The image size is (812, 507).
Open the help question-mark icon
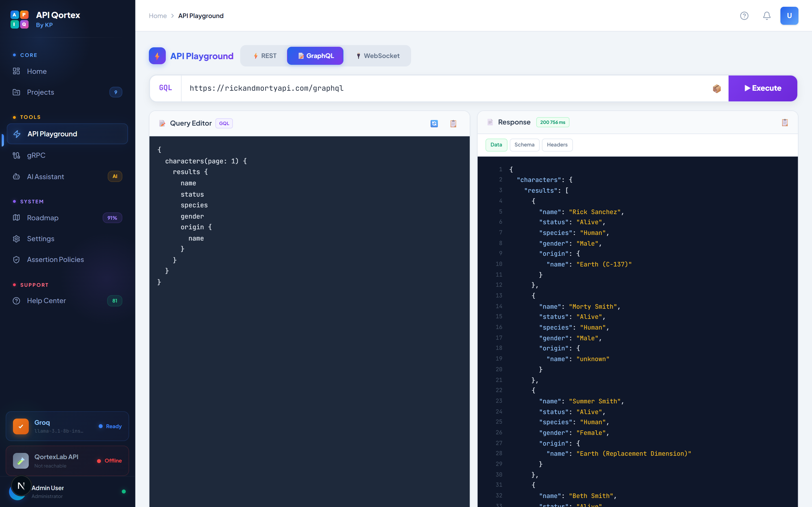pyautogui.click(x=744, y=16)
